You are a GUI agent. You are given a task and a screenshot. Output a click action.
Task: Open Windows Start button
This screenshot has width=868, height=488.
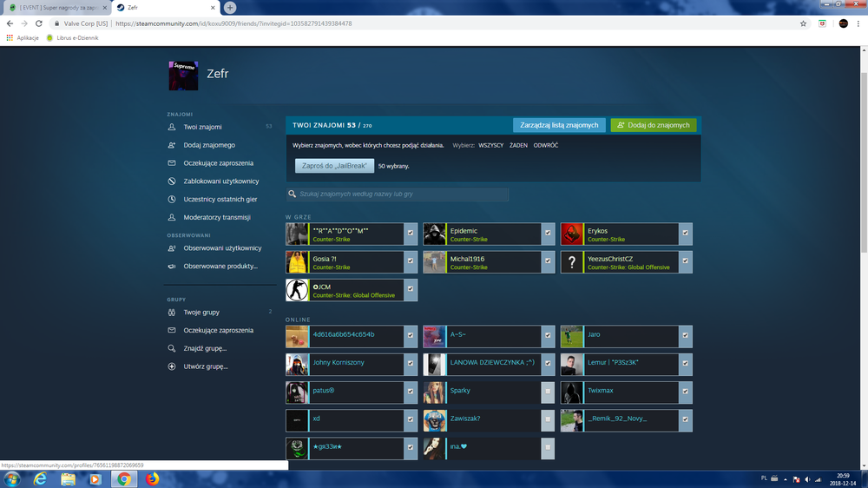point(11,479)
